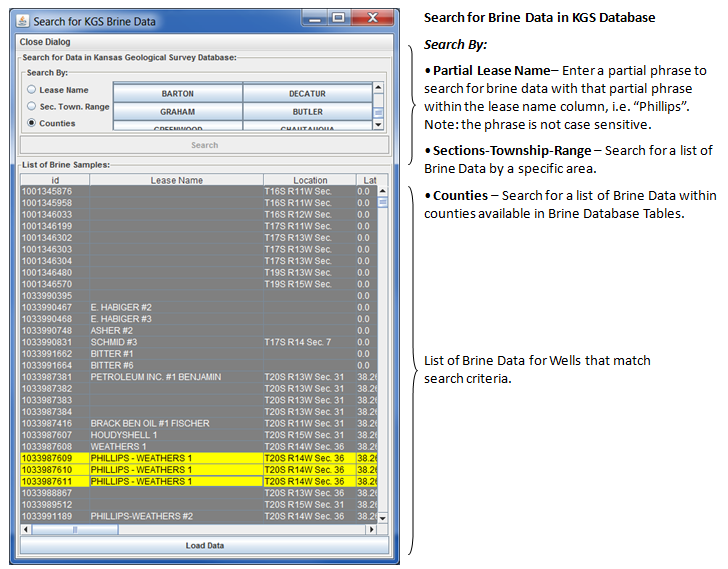Viewport: 728px width, 569px height.
Task: Click brine table scroll down arrow
Action: click(x=383, y=518)
